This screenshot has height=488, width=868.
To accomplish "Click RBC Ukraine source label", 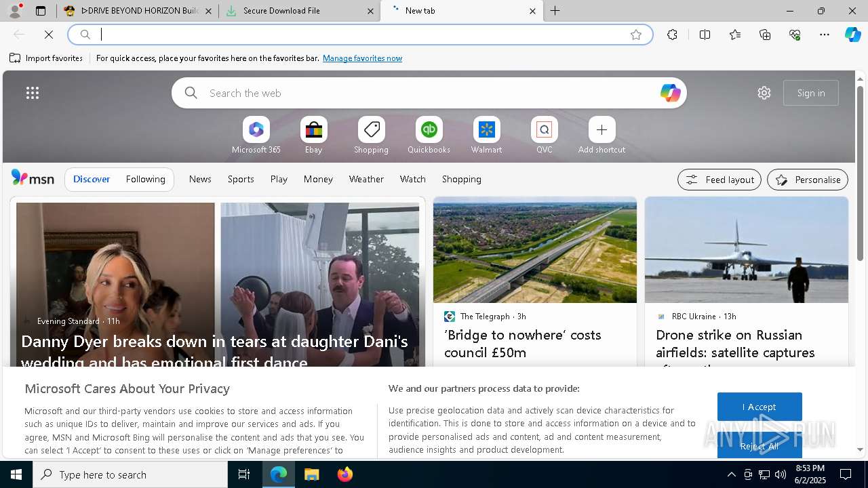I will coord(694,317).
